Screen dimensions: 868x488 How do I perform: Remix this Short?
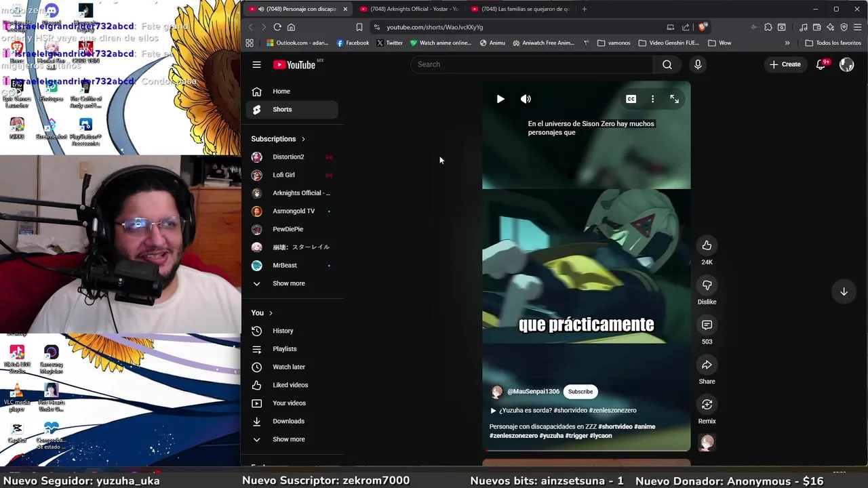pyautogui.click(x=707, y=405)
